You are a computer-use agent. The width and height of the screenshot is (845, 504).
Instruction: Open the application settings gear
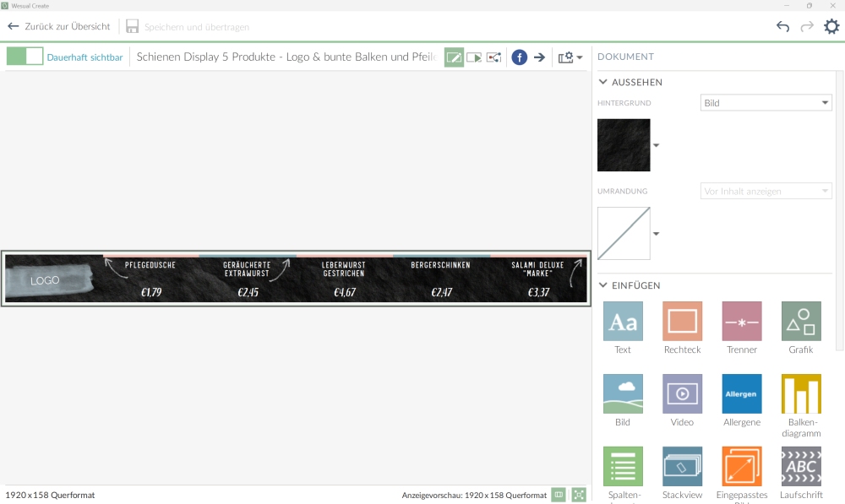(831, 26)
